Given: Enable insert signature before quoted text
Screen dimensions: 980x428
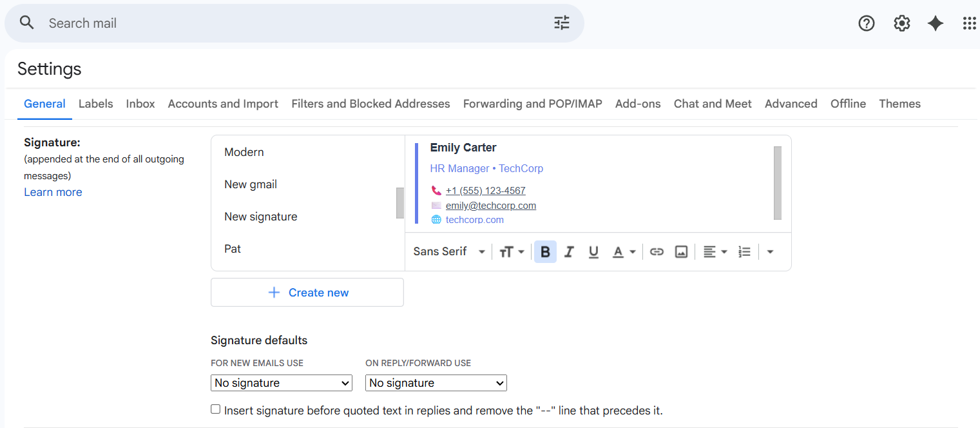Looking at the screenshot, I should pyautogui.click(x=215, y=408).
